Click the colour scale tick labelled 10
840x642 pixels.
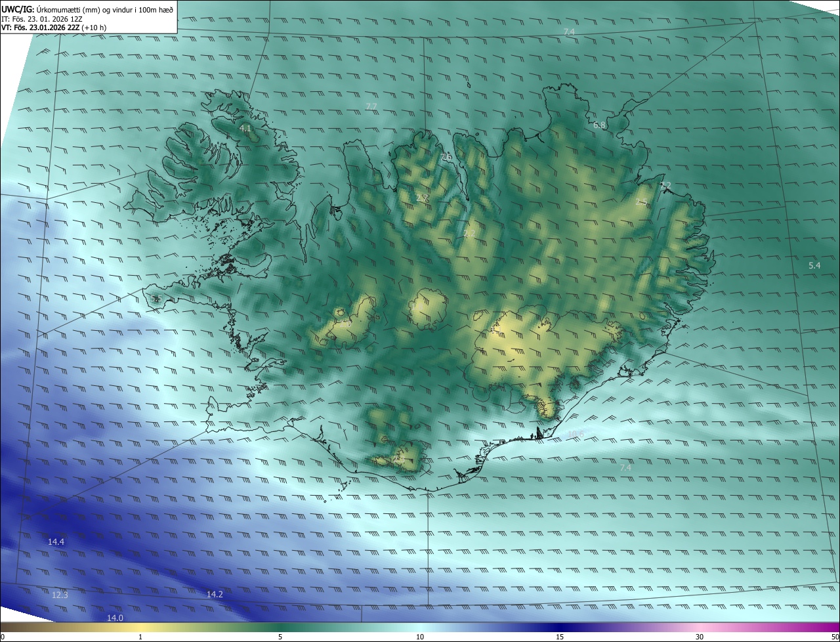420,637
